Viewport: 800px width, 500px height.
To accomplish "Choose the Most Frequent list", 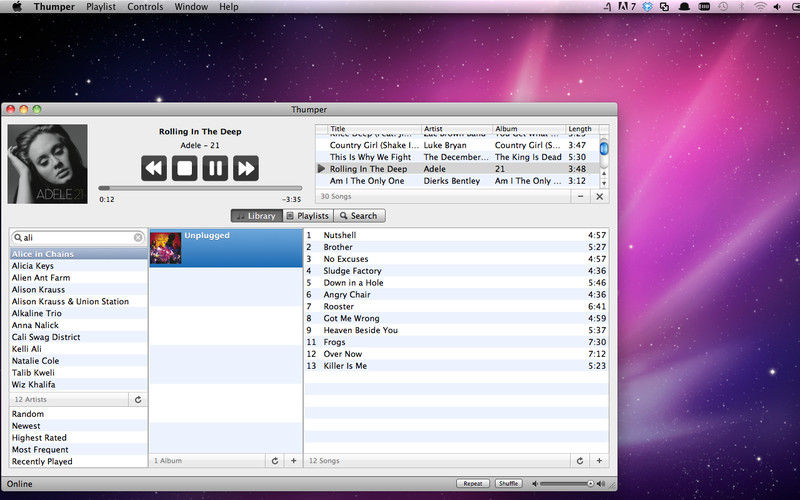I will [79, 449].
